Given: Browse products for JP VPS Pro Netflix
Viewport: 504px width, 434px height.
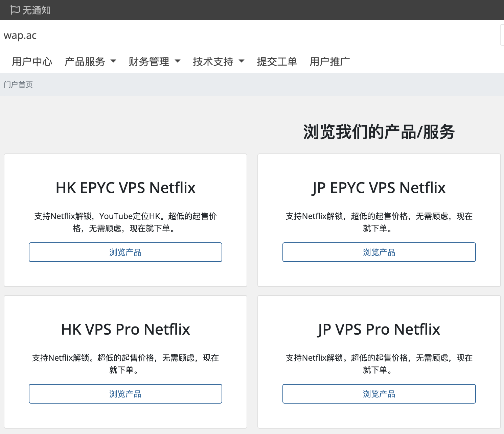Looking at the screenshot, I should tap(379, 394).
